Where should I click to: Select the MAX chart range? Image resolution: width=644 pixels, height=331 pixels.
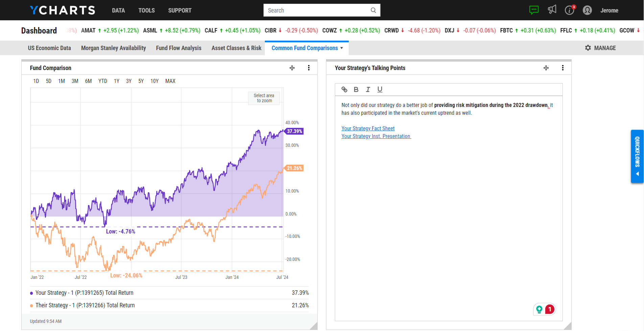click(x=170, y=81)
